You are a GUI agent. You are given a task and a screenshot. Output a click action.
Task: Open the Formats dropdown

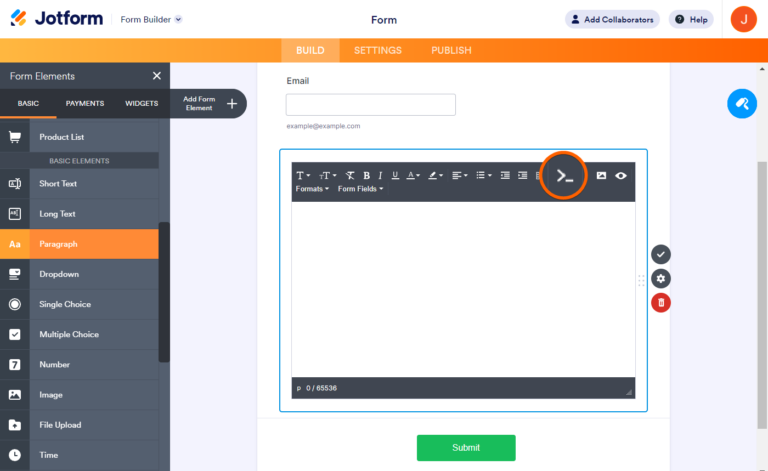click(312, 189)
